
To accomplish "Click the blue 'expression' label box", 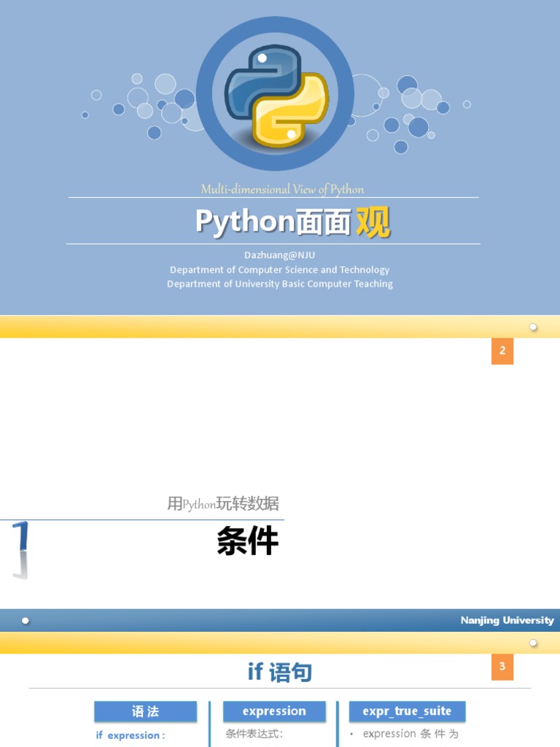I will click(x=274, y=711).
